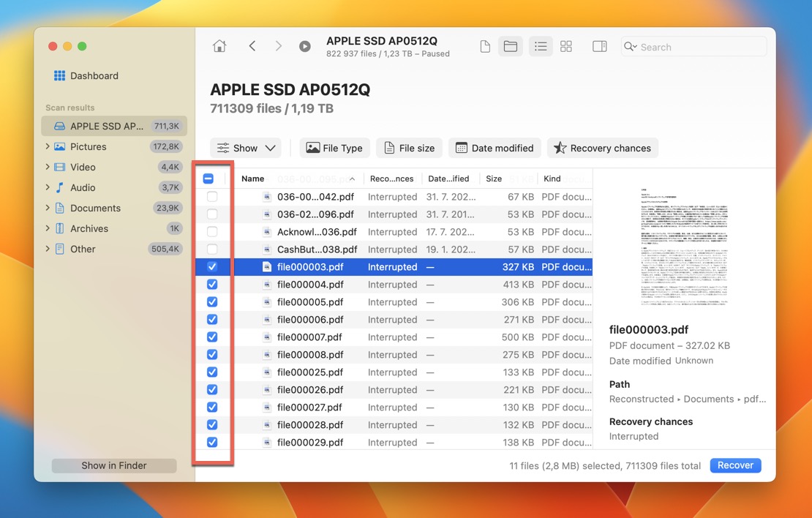Sort by Reco...nces column header
This screenshot has height=518, width=812.
point(392,179)
